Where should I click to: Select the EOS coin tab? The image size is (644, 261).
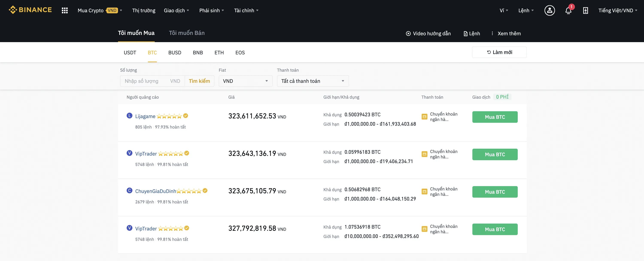[240, 53]
